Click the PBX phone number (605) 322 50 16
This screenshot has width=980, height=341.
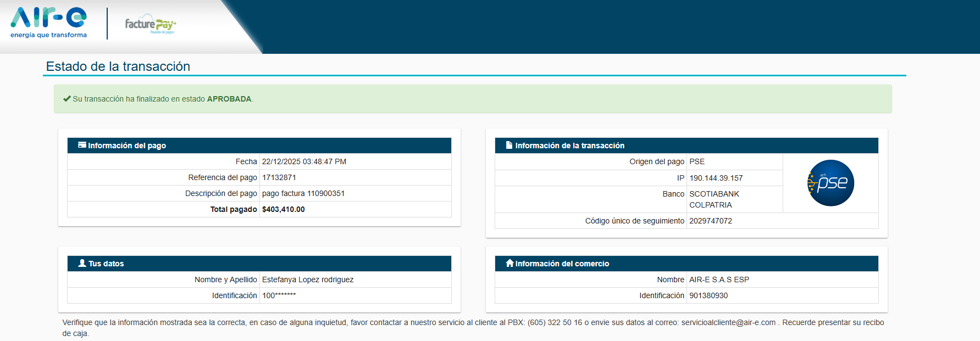click(x=555, y=322)
